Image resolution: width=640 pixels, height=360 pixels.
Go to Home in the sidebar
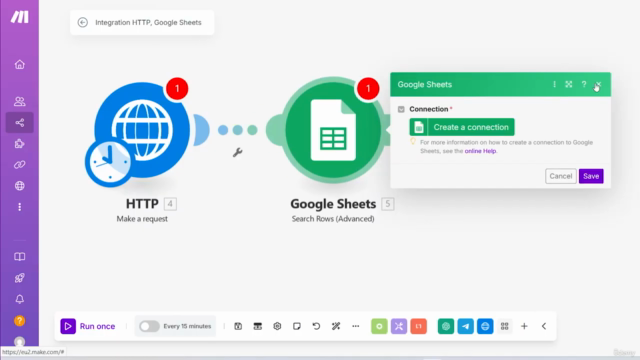tap(20, 64)
